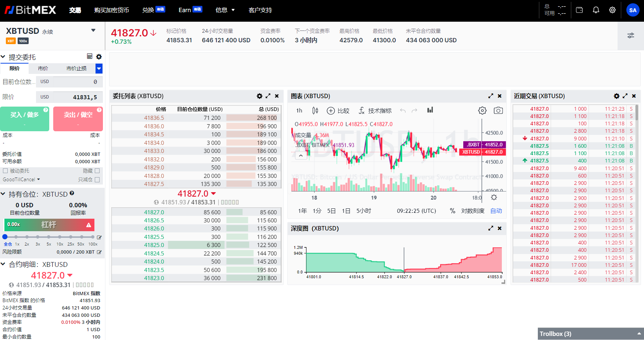Open XBTUSD contract selector dropdown arrow
Image resolution: width=644 pixels, height=340 pixels.
[x=93, y=31]
